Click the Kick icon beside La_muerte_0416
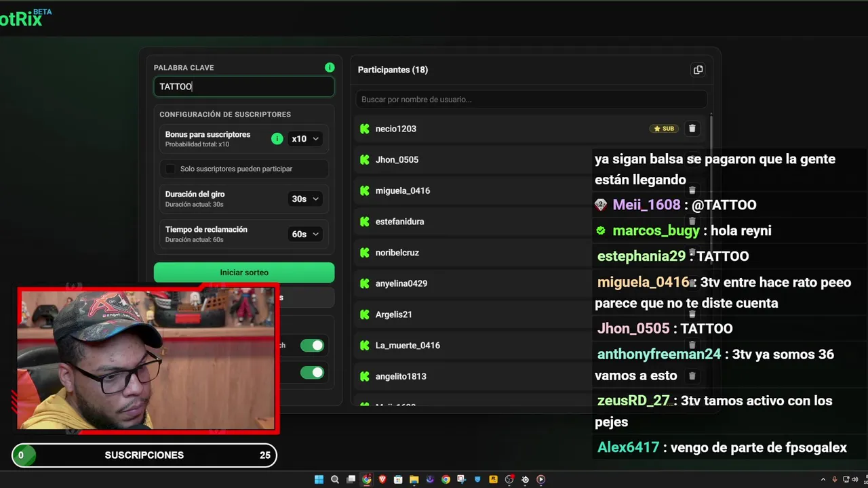 [365, 346]
